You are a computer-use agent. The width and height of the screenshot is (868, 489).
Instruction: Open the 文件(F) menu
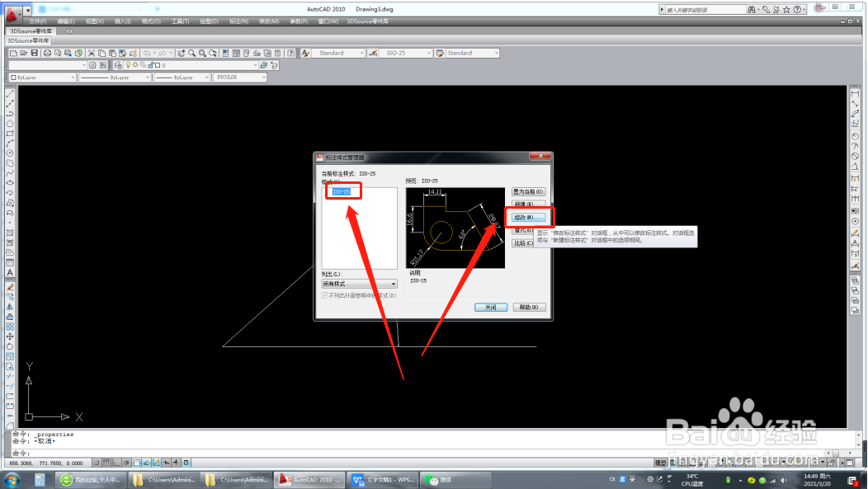coord(38,21)
